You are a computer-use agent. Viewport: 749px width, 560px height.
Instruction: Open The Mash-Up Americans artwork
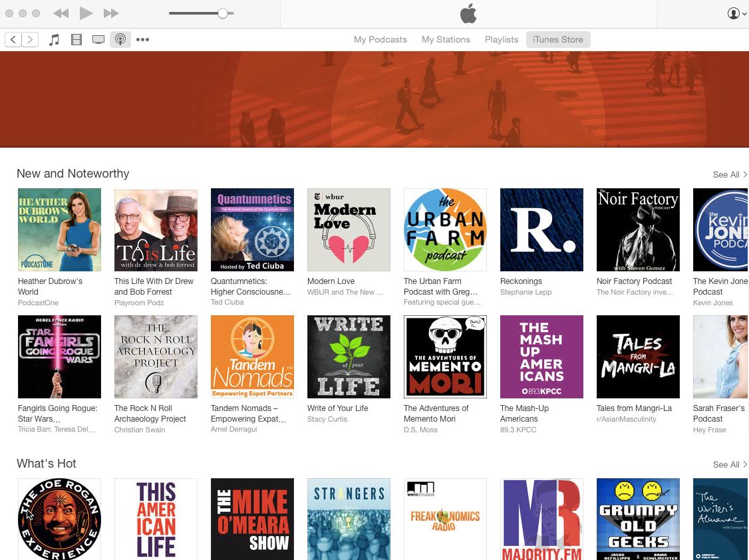click(x=541, y=356)
